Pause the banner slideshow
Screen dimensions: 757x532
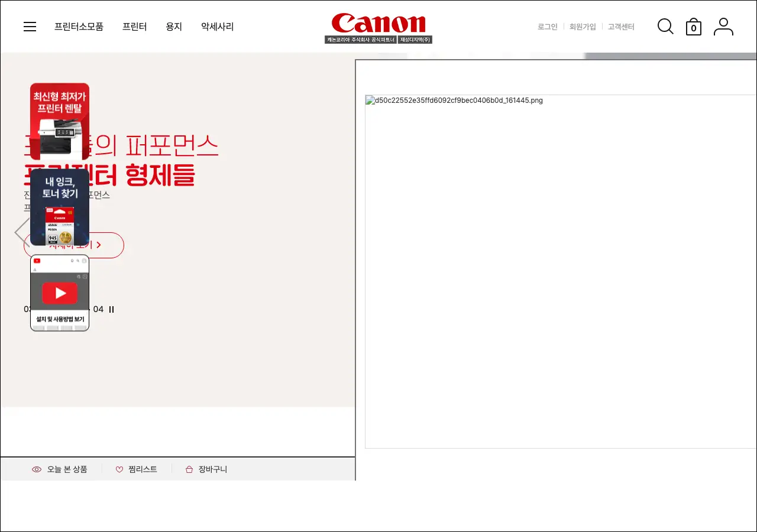click(x=112, y=309)
